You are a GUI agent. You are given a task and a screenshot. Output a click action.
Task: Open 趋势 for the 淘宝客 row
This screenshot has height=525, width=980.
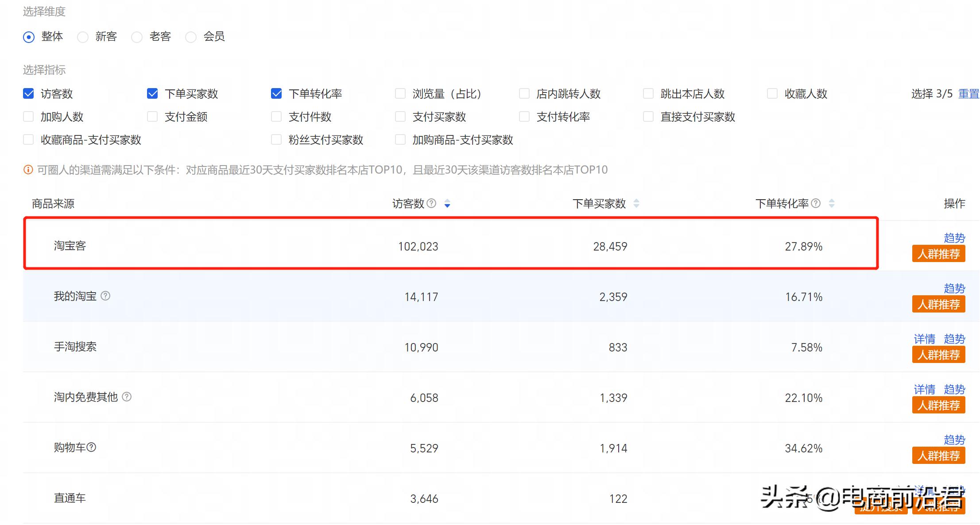(955, 238)
